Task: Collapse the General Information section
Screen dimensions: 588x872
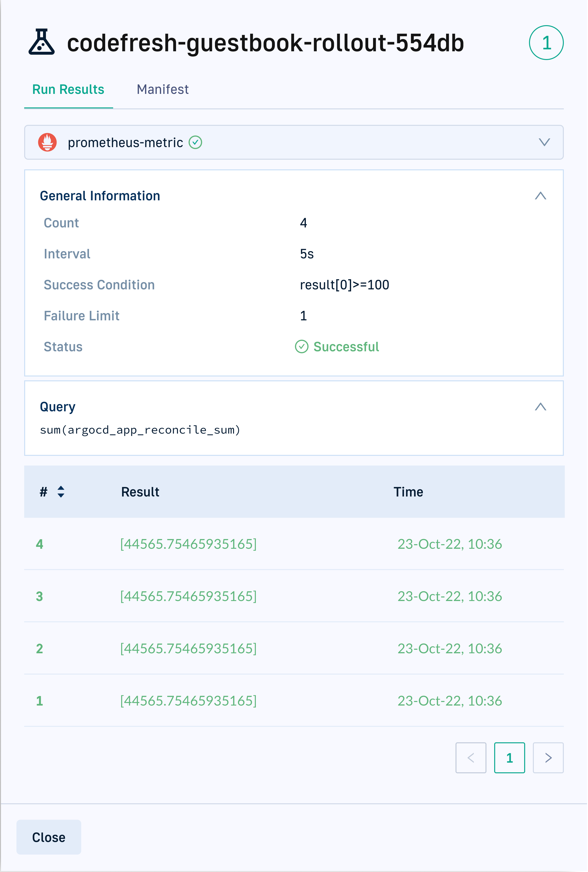Action: click(x=540, y=196)
